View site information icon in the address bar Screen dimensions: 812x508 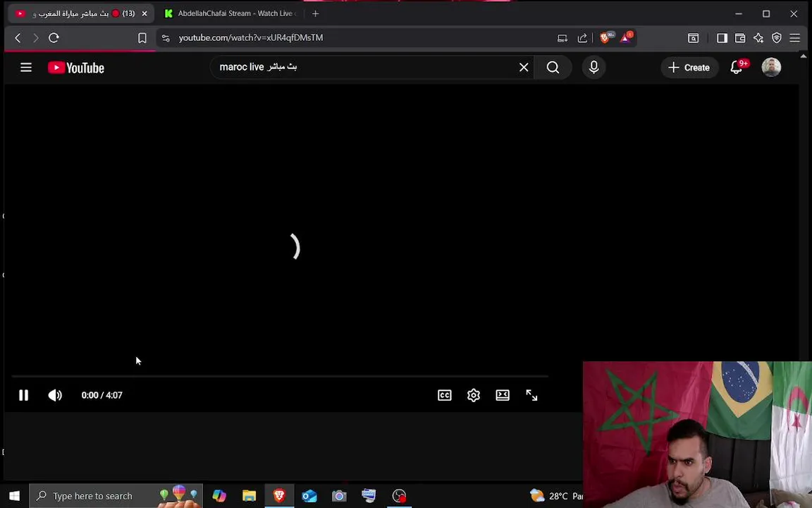click(x=166, y=38)
